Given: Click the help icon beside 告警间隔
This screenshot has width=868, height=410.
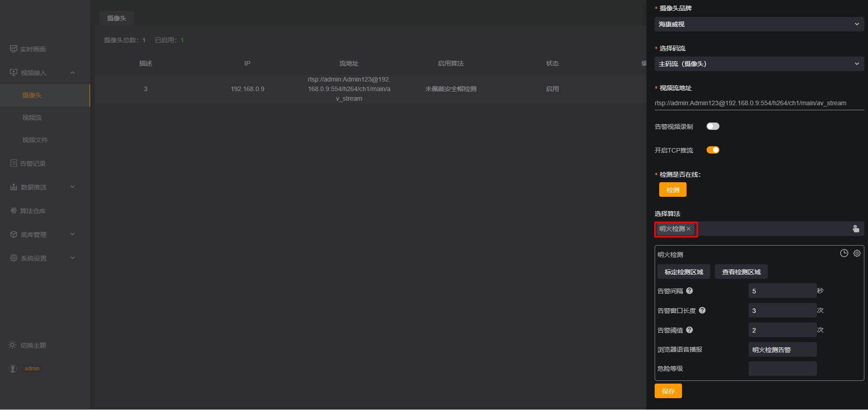Looking at the screenshot, I should (689, 291).
